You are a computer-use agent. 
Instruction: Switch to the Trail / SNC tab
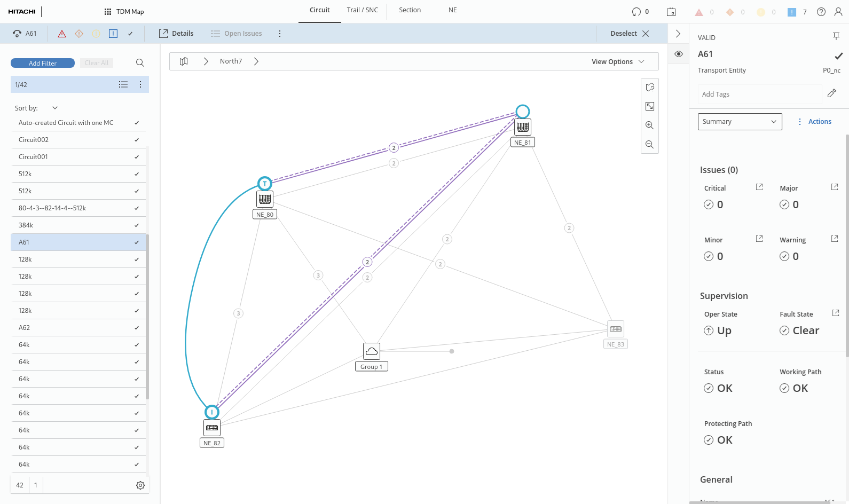pos(362,10)
